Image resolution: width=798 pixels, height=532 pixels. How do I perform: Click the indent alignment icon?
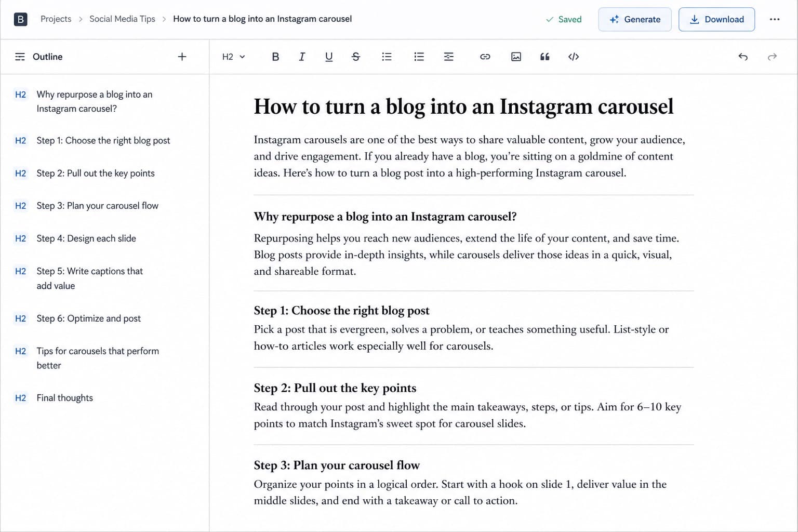coord(449,57)
